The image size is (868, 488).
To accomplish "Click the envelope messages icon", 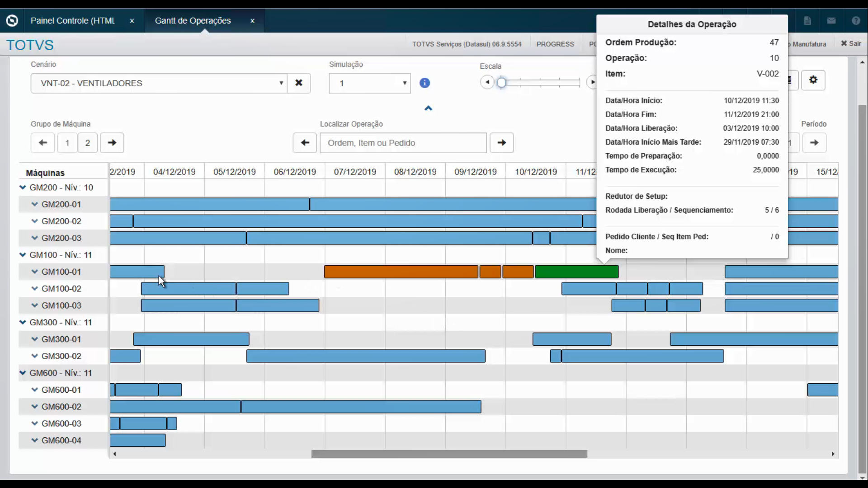I will point(831,21).
